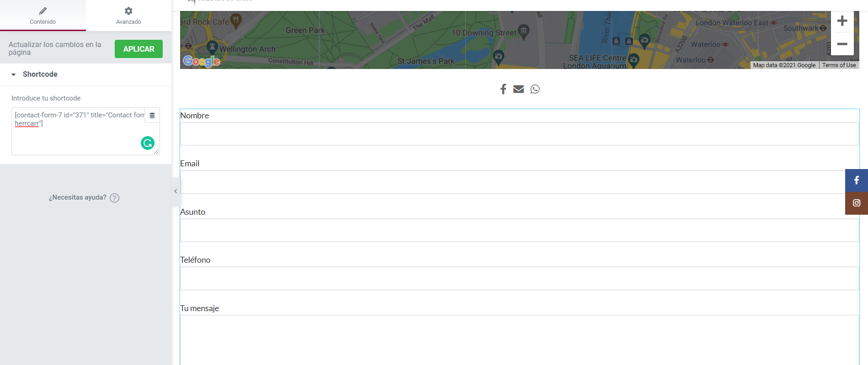Switch to the Avanzado tab
The width and height of the screenshot is (868, 365).
click(128, 16)
